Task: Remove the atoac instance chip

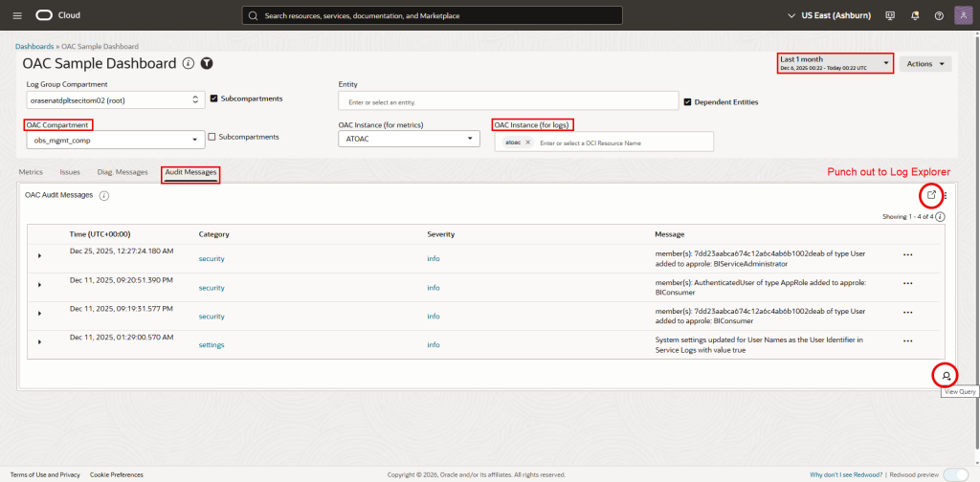Action: coord(527,142)
